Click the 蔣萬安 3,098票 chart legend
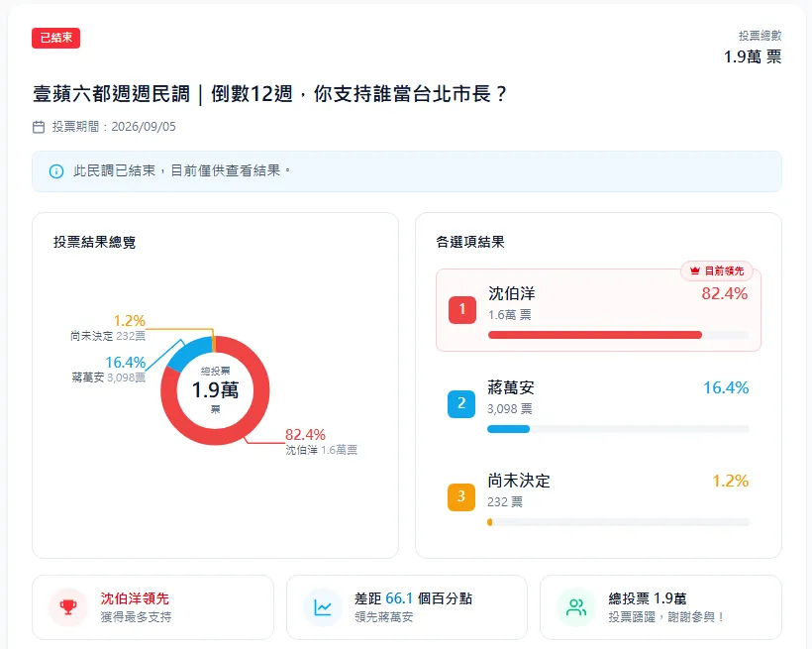The height and width of the screenshot is (649, 812). 108,378
